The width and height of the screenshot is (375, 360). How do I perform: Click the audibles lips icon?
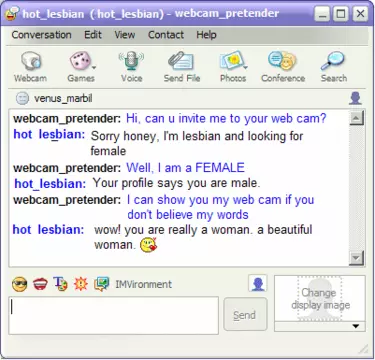point(40,284)
